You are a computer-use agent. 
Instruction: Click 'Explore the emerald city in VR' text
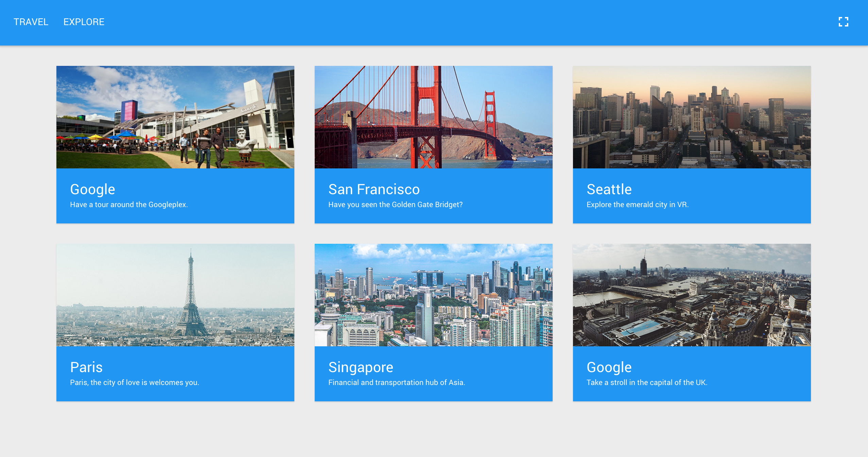tap(637, 205)
